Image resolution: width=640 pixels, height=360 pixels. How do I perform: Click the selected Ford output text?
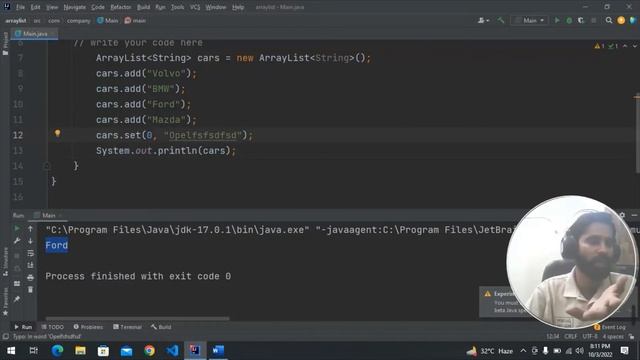tap(57, 245)
